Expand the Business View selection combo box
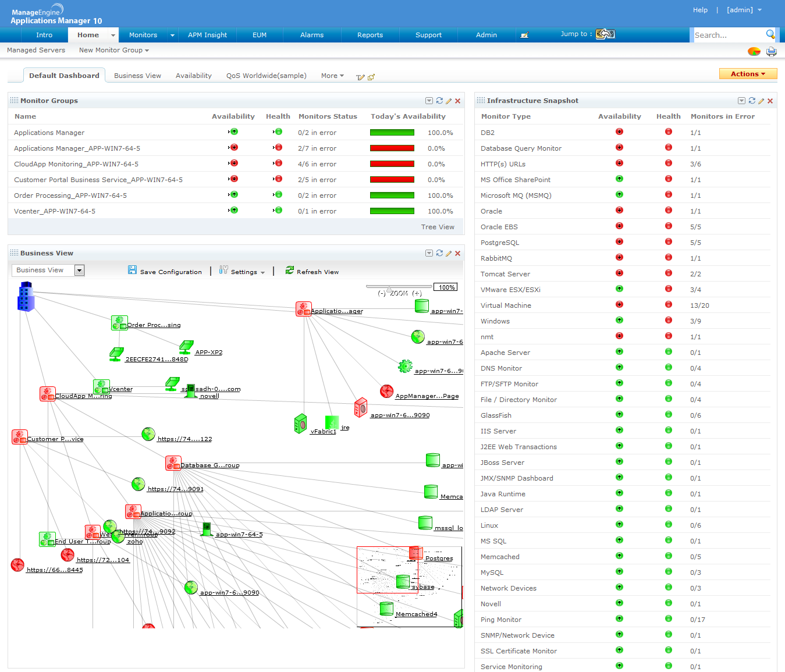785x672 pixels. pyautogui.click(x=80, y=270)
